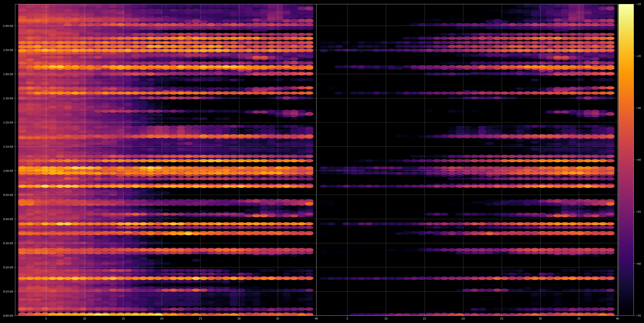Screen dimensions: 644x323
Task: Click x-axis label 15 under the right heatmap
Action: 425,319
